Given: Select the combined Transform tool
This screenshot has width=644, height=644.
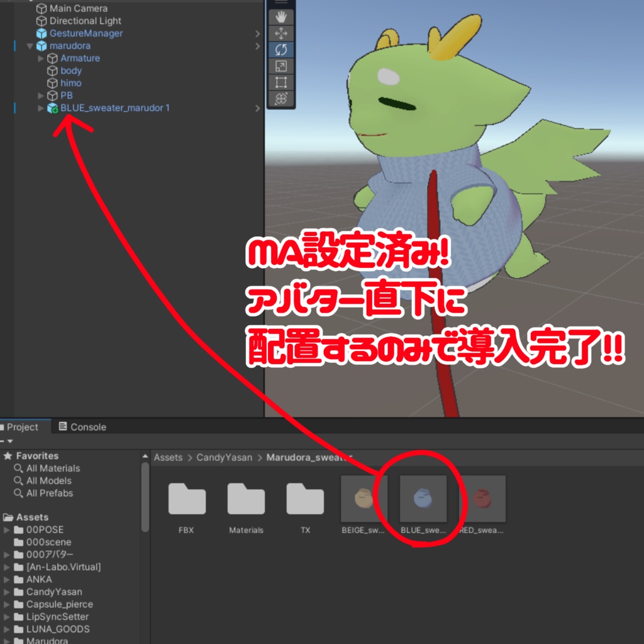Looking at the screenshot, I should [281, 97].
